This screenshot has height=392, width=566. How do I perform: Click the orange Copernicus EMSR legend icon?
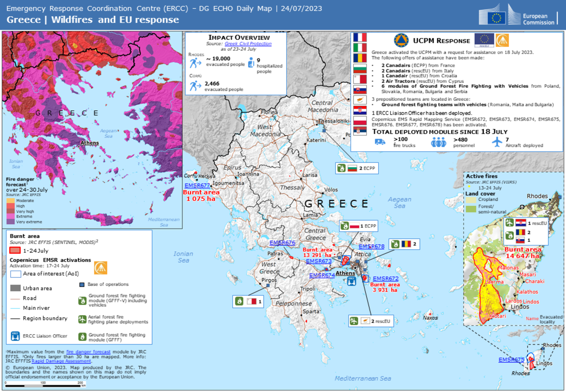(101, 268)
